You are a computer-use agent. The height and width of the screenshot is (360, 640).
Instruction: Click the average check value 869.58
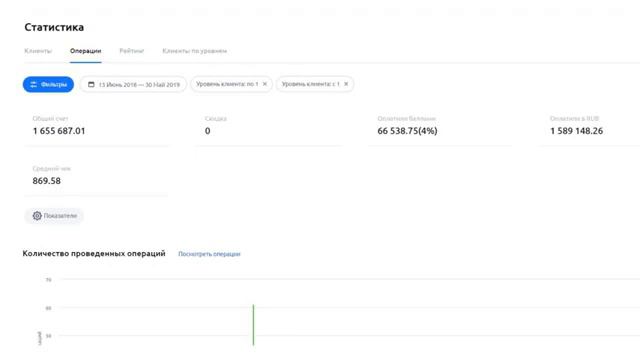[x=47, y=181]
